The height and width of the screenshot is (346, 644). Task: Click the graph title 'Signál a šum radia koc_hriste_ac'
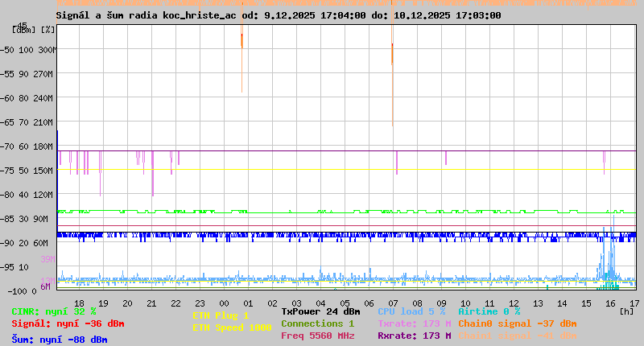[147, 15]
